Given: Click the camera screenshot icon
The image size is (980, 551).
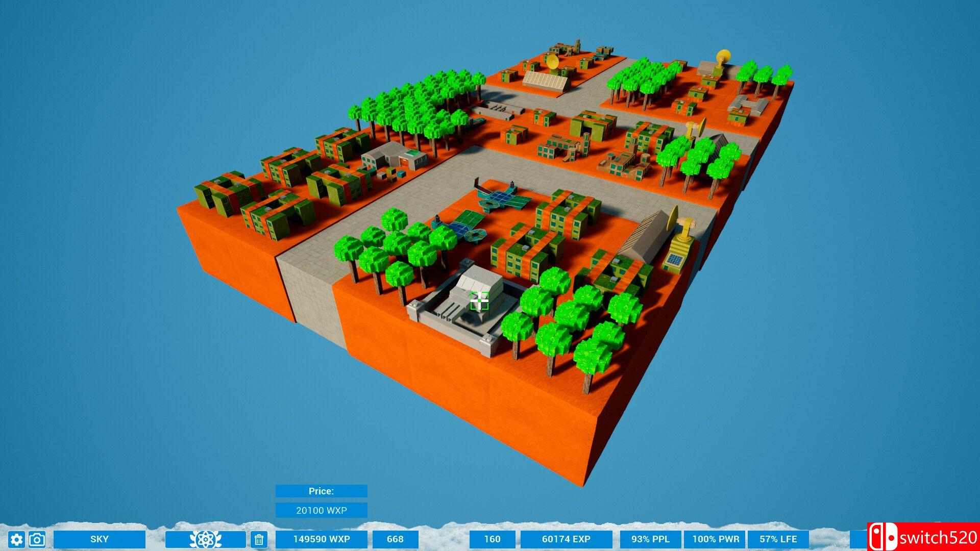Looking at the screenshot, I should pos(36,539).
